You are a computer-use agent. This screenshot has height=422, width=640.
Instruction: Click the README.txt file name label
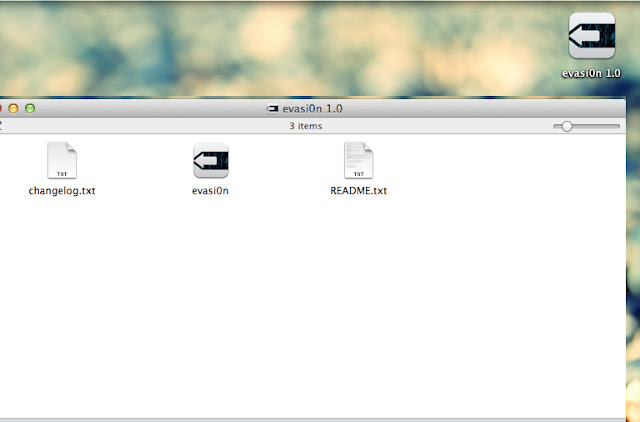click(358, 191)
